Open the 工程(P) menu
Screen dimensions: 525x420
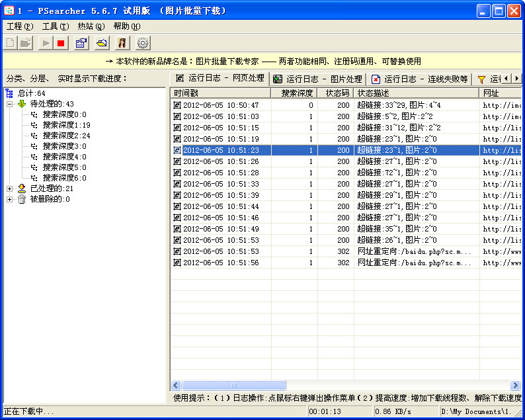point(20,26)
